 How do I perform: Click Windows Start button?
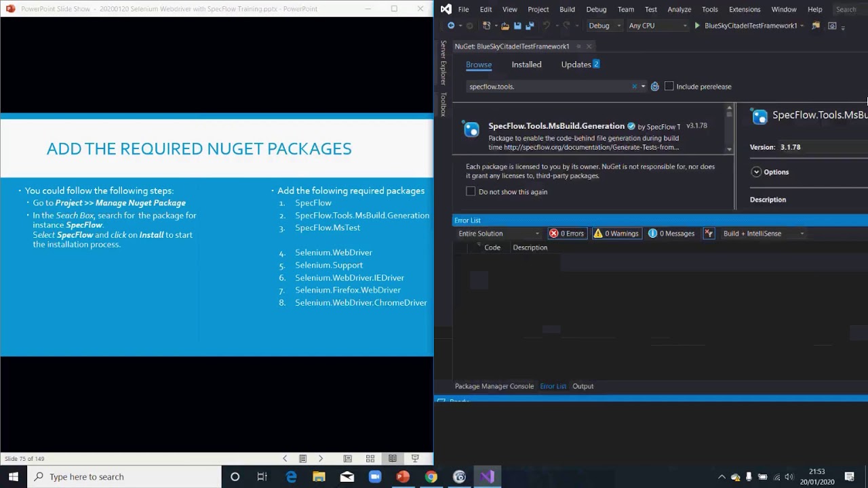[14, 476]
